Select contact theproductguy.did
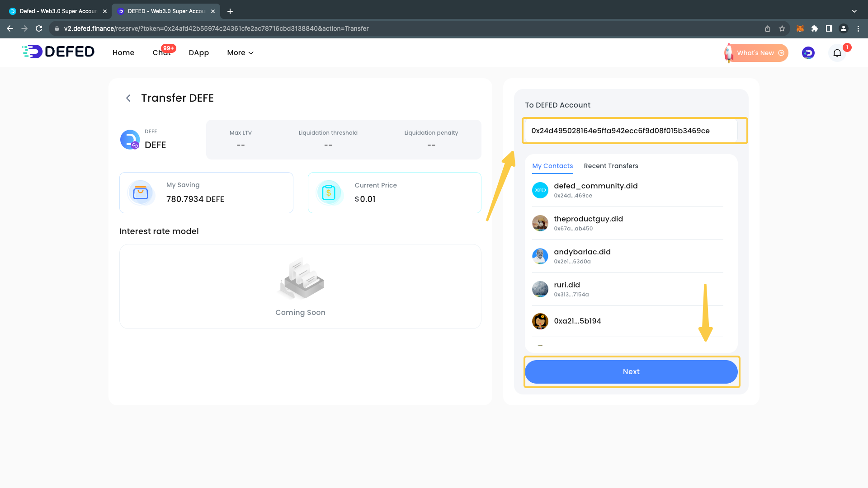This screenshot has width=868, height=488. click(588, 223)
